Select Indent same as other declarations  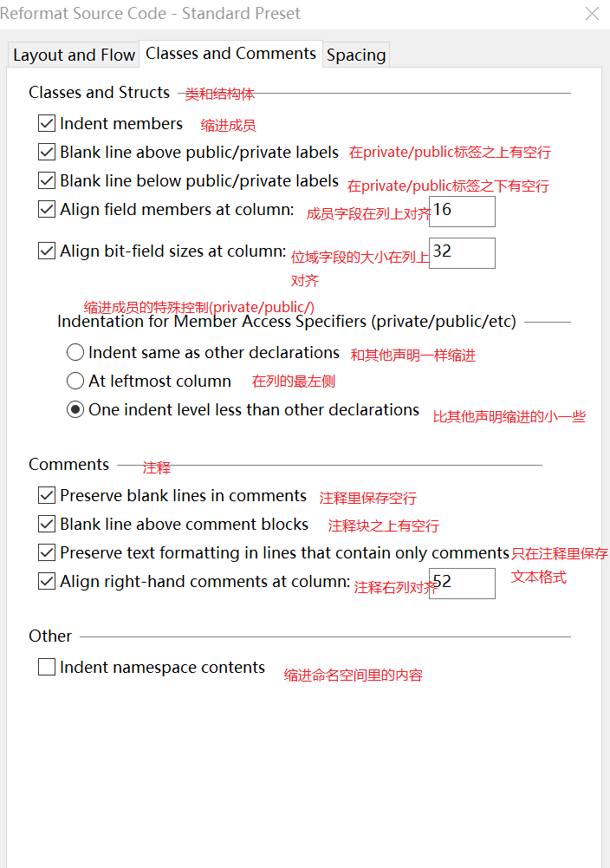coord(75,353)
